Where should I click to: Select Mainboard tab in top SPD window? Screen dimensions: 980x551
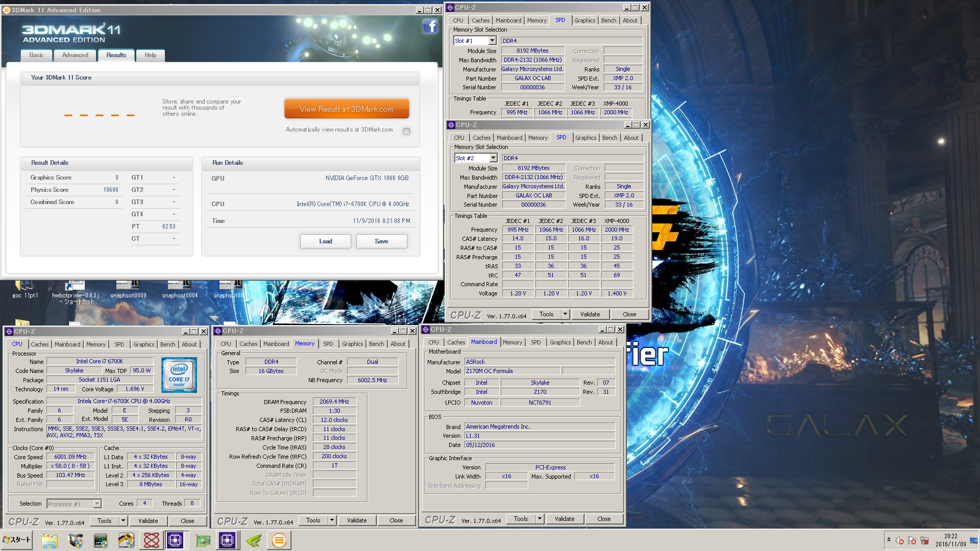508,20
